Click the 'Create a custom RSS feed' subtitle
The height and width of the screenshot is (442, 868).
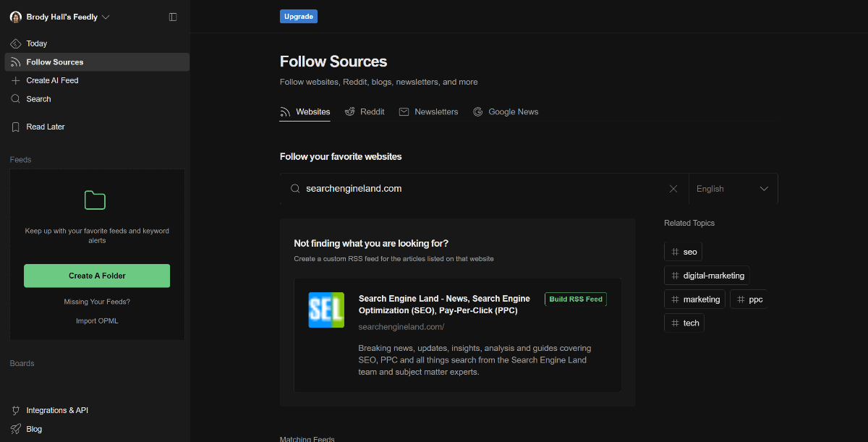pos(393,259)
